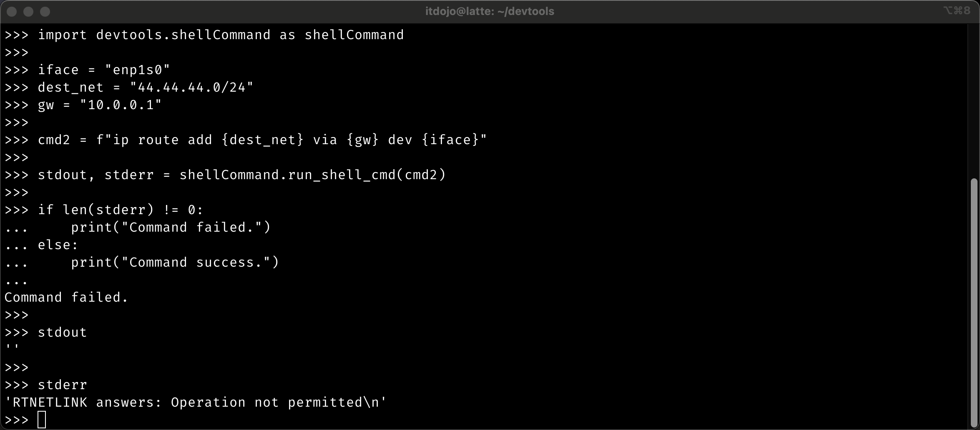This screenshot has width=980, height=430.
Task: Click the zoom (maximize) window button
Action: (x=45, y=12)
